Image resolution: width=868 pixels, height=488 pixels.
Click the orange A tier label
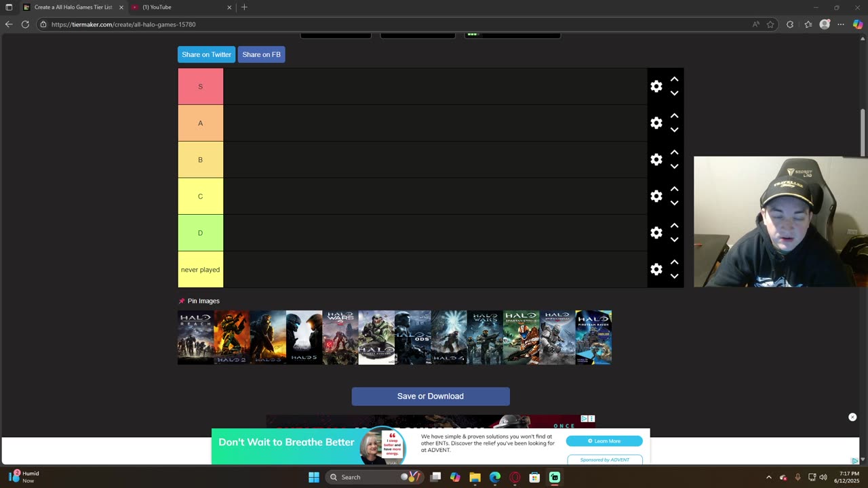tap(200, 123)
